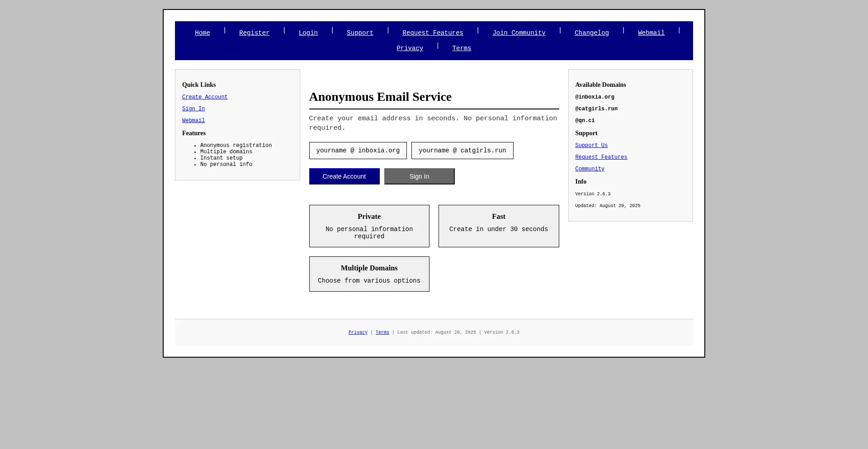Visit the Community link in the right sidebar
868x449 pixels.
(590, 169)
